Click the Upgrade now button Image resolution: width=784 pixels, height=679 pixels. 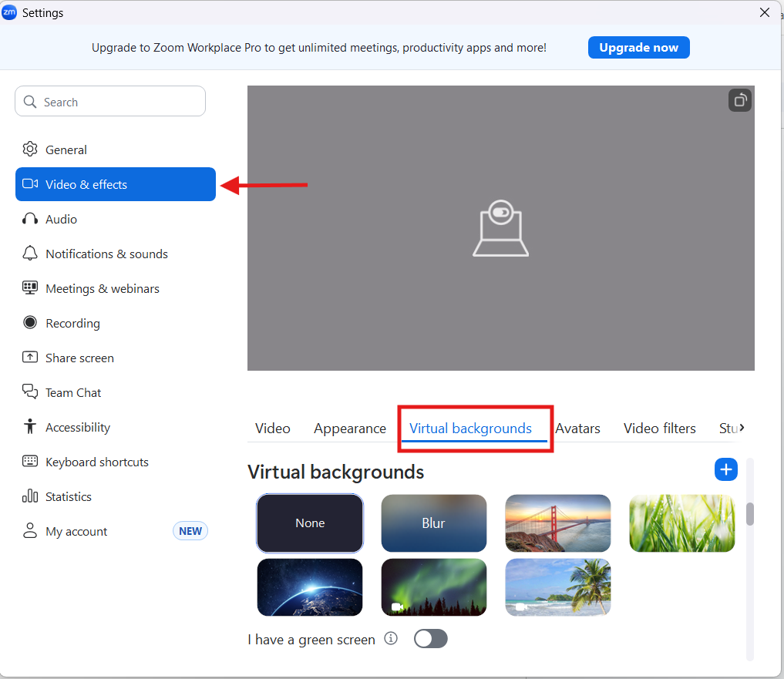(638, 48)
